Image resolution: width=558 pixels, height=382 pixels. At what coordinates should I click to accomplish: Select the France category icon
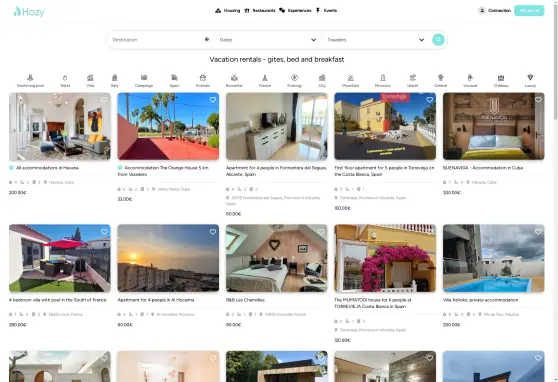265,78
